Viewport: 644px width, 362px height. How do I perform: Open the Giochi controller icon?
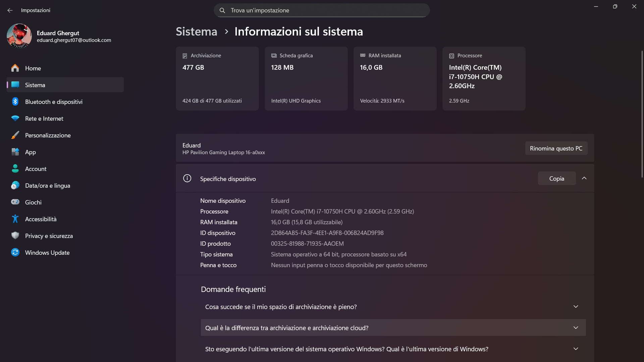tap(15, 202)
